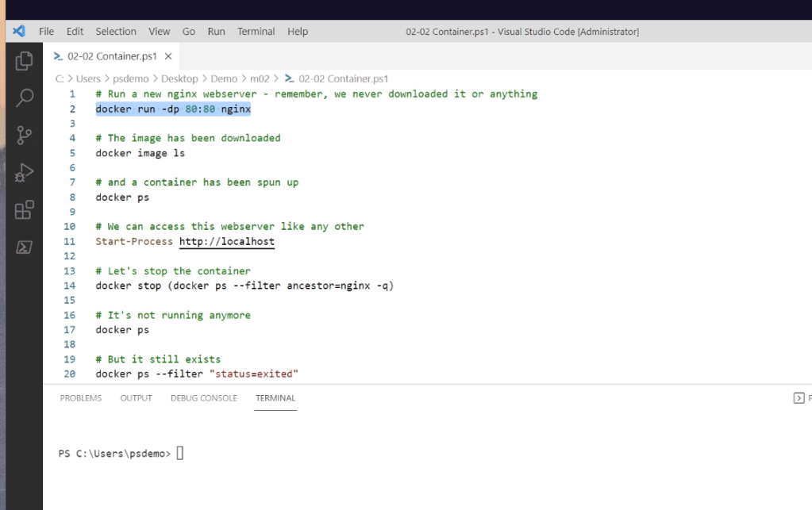Click the highlighted 'docker run -dp 80:80 nginx' line
The image size is (812, 510).
point(173,109)
